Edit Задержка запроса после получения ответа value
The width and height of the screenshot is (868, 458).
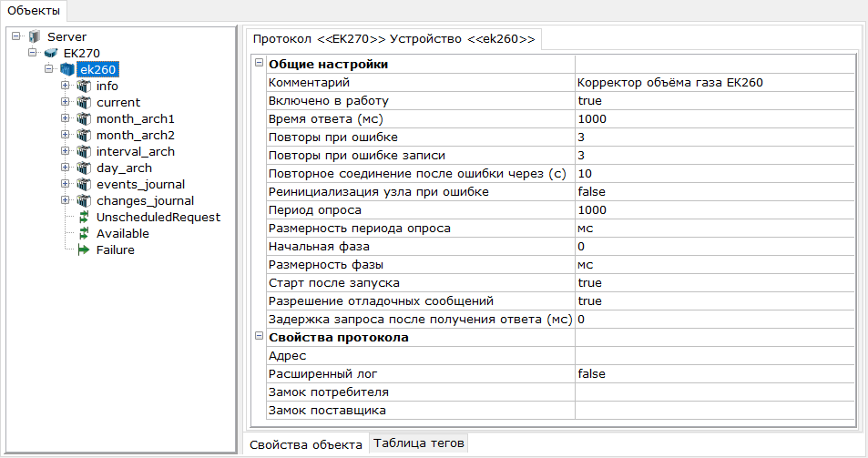(715, 320)
